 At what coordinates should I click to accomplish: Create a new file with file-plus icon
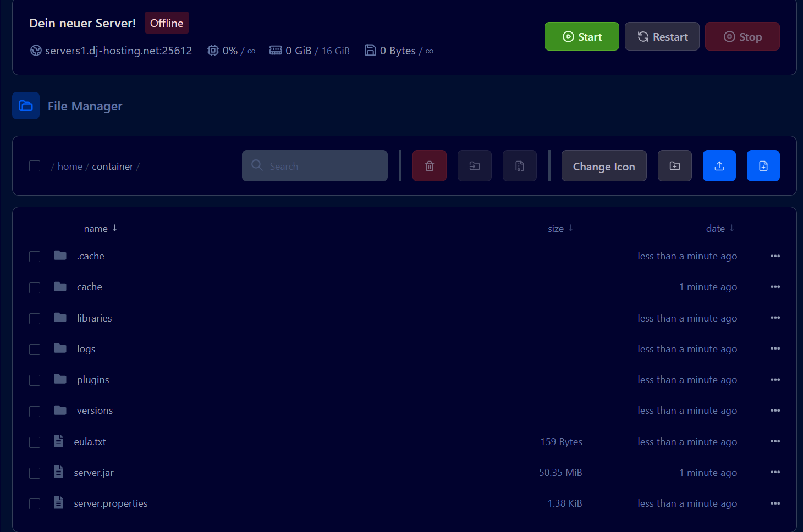(763, 166)
